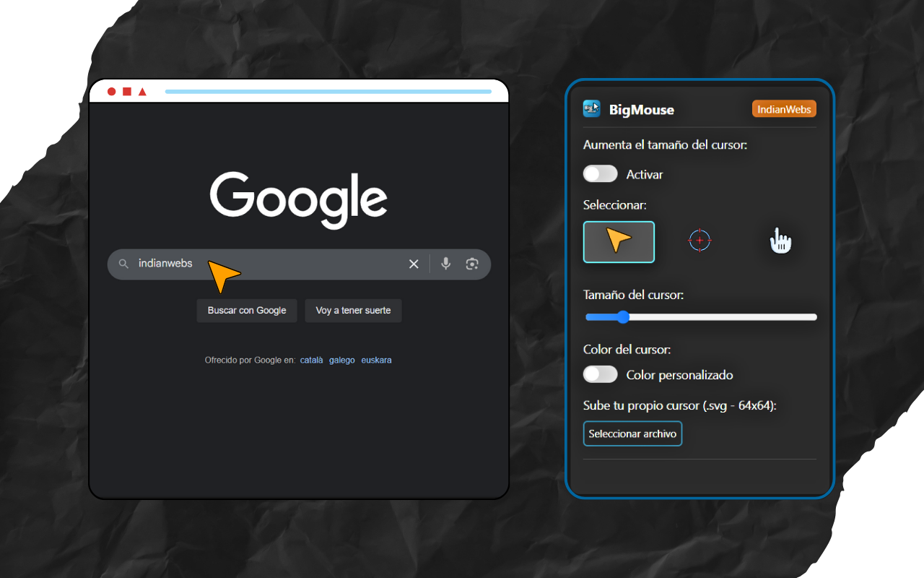This screenshot has width=924, height=578.
Task: Click the red triangle in browser mockup titlebar
Action: 142,92
